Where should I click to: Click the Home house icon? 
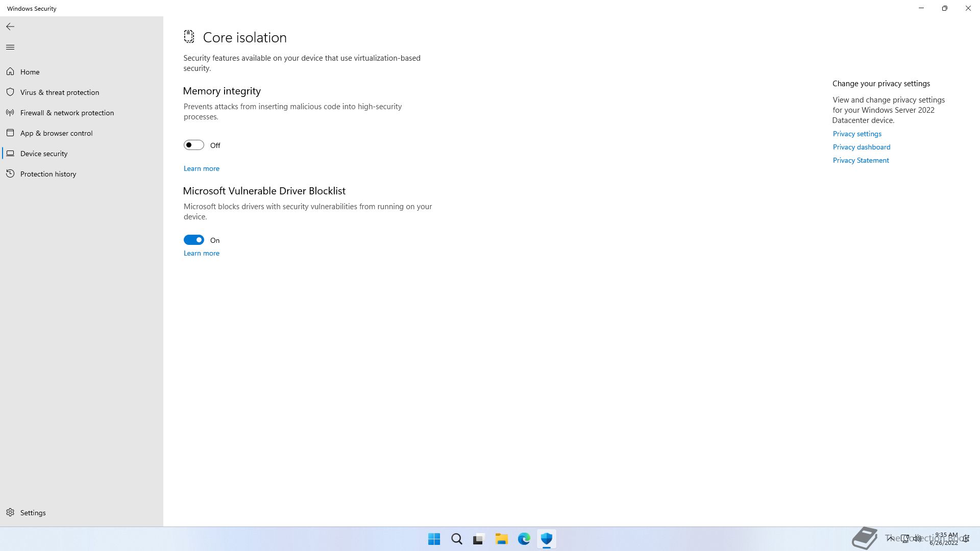tap(10, 72)
